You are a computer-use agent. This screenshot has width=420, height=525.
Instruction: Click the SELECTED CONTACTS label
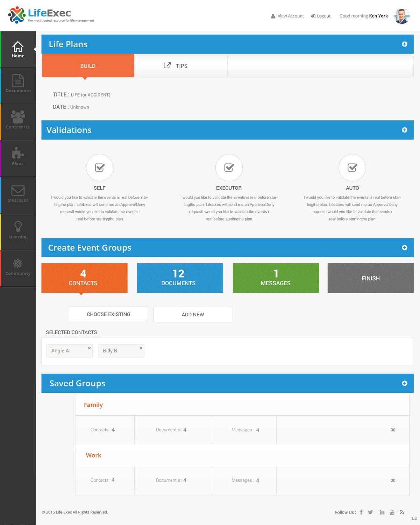[x=71, y=332]
